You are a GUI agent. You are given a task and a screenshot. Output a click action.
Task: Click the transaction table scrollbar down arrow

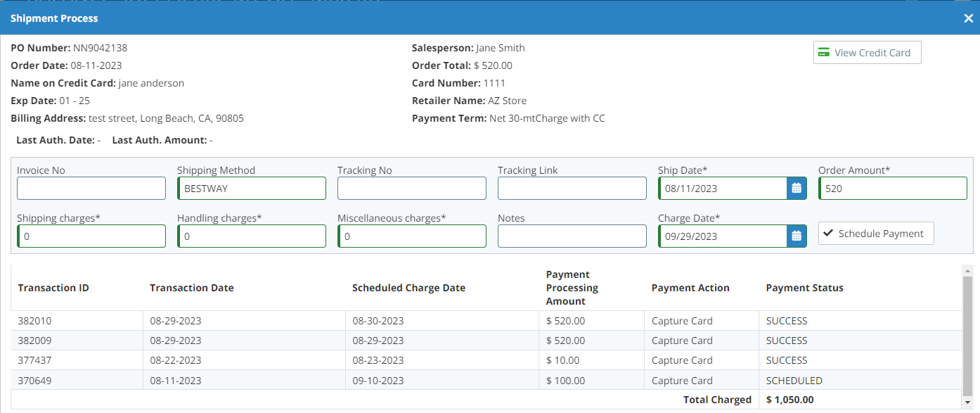[967, 403]
